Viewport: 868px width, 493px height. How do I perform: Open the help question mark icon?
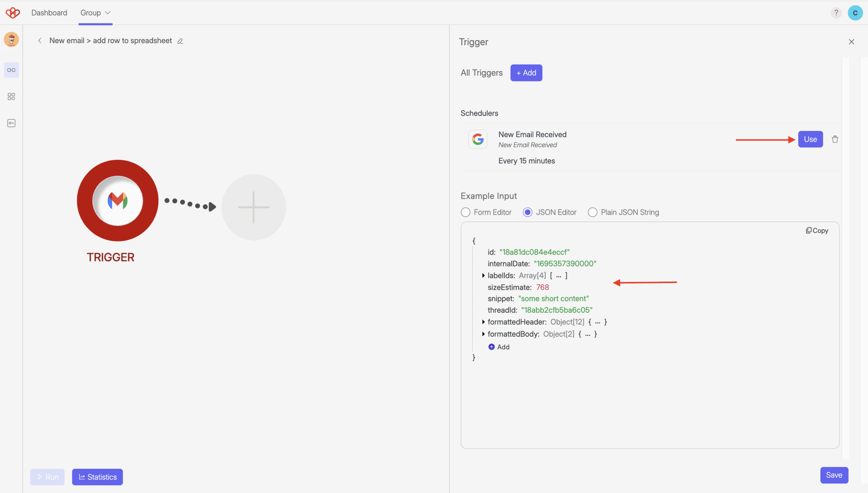coord(836,13)
